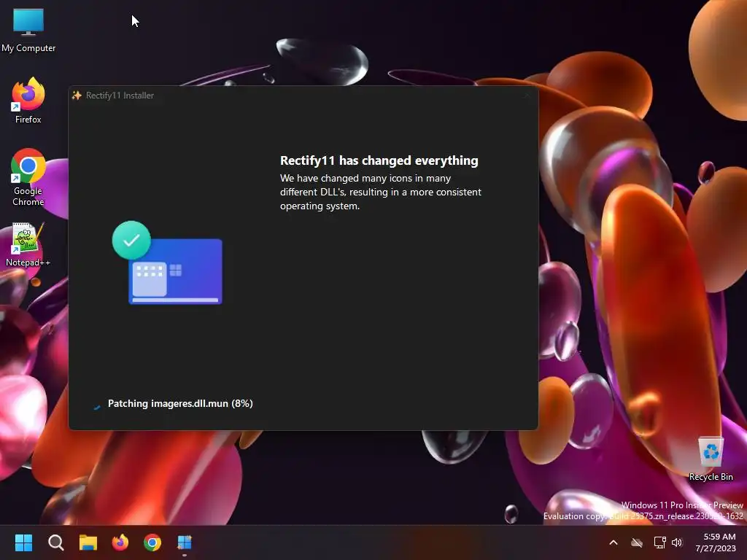
Task: Open taskbar Search
Action: click(55, 542)
